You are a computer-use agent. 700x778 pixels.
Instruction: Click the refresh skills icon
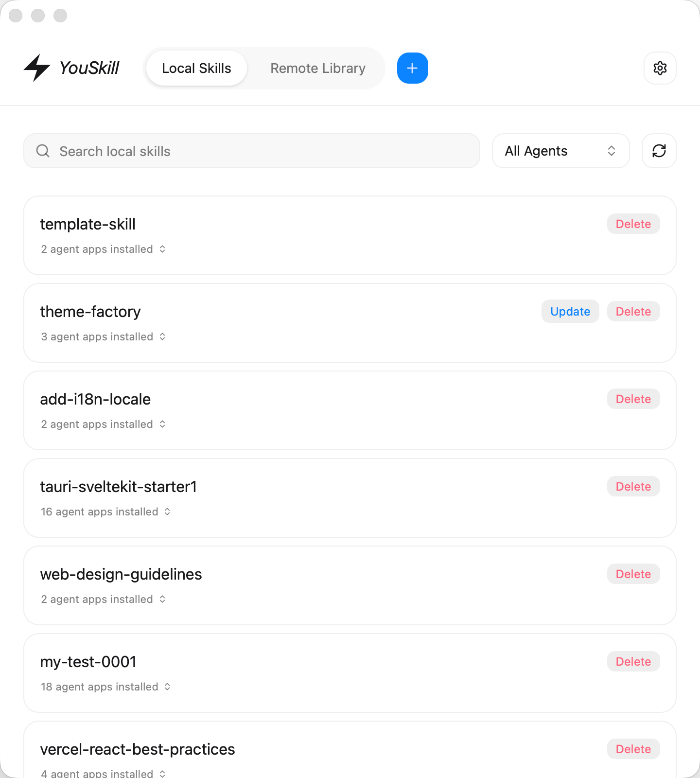coord(659,151)
